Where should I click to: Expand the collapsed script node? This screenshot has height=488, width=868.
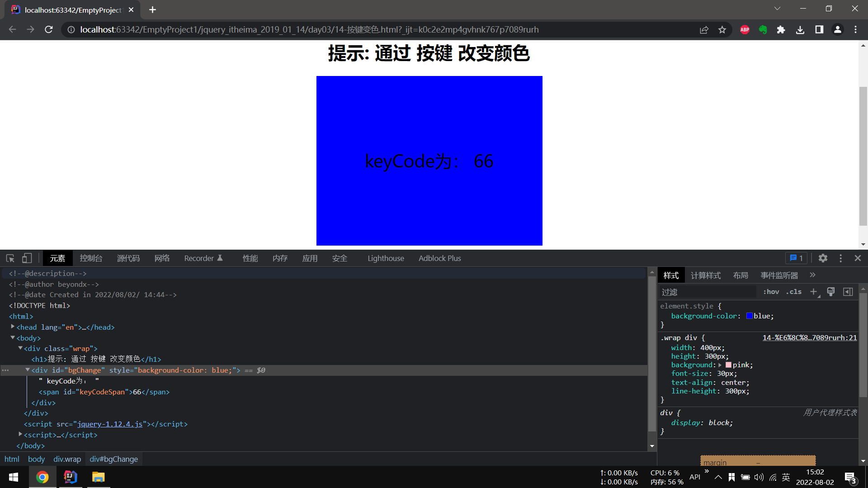20,434
